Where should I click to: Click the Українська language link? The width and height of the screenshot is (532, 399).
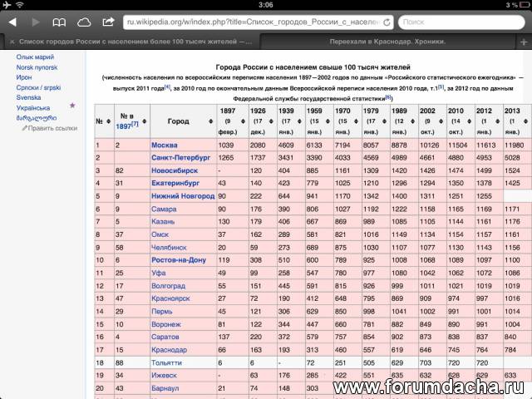tap(32, 107)
